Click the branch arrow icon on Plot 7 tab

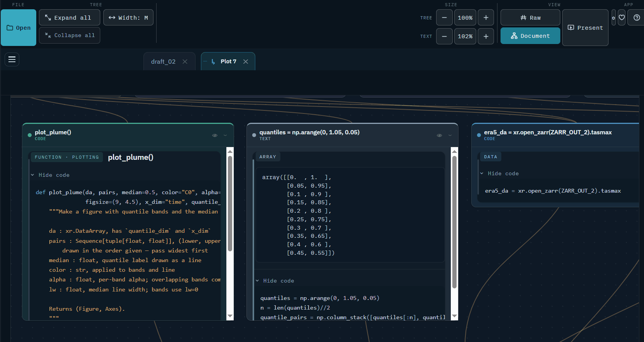[213, 62]
